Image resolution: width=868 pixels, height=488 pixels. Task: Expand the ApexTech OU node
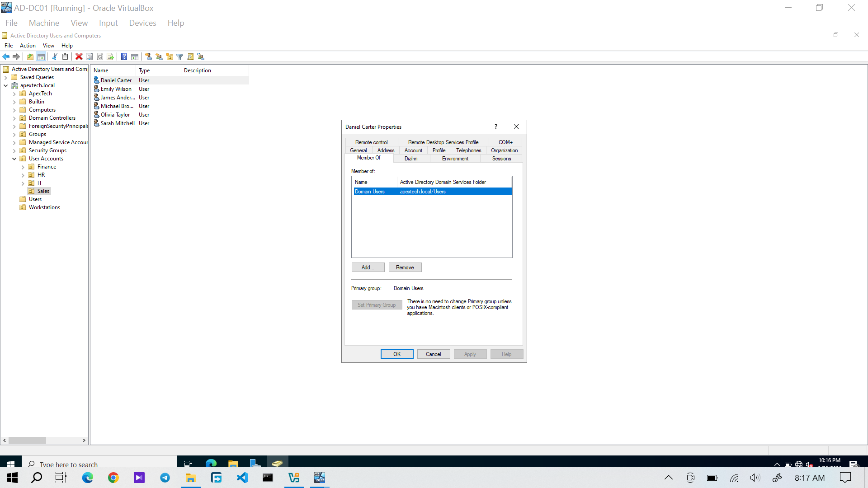14,94
